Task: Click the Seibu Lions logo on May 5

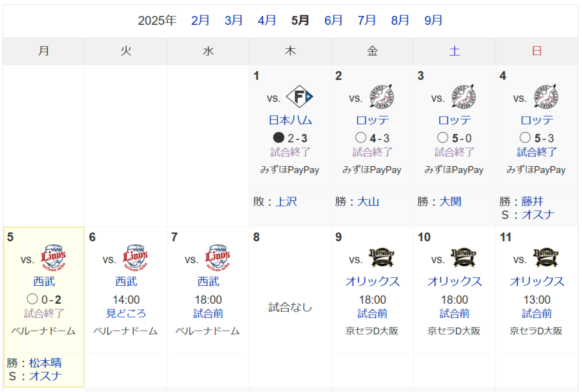Action: 54,257
